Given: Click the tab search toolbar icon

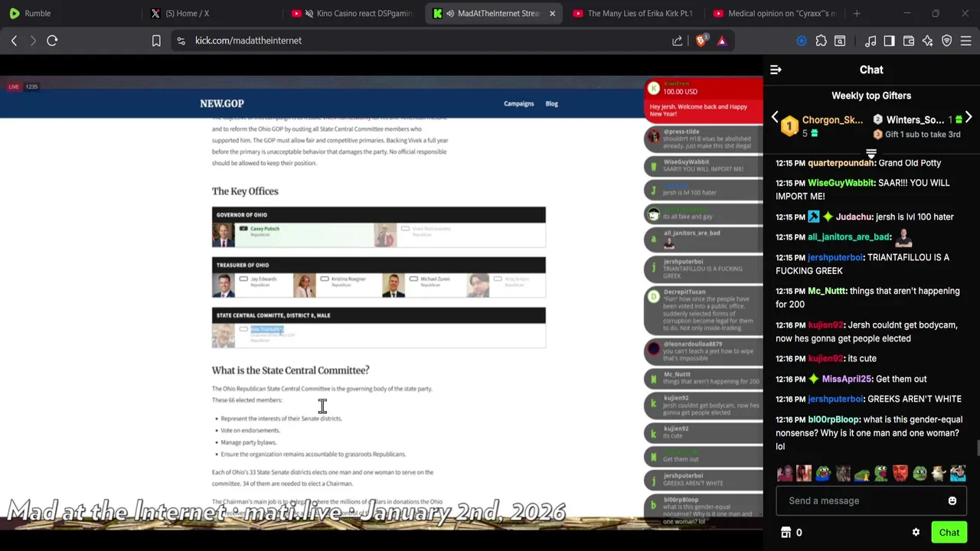Looking at the screenshot, I should (840, 41).
